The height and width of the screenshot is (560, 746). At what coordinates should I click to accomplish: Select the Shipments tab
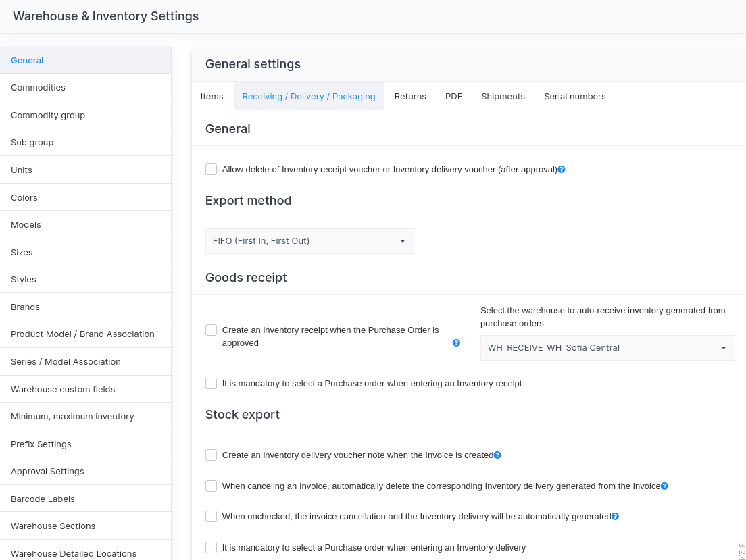pos(503,97)
